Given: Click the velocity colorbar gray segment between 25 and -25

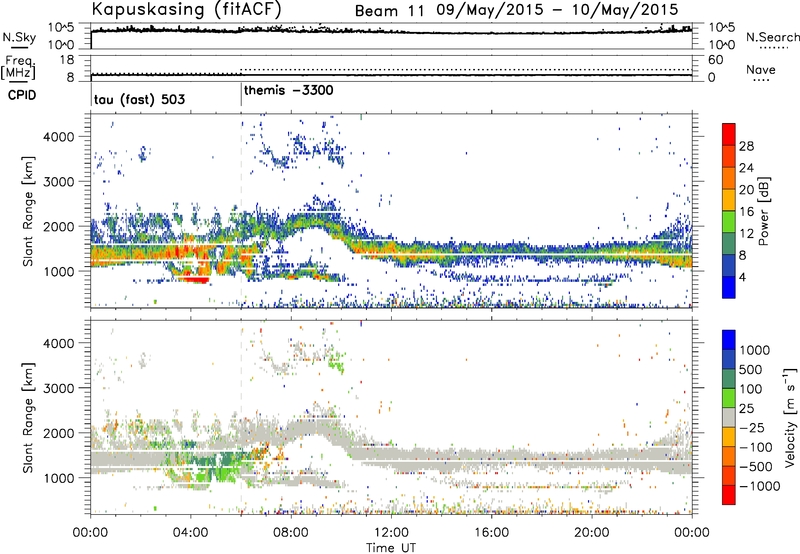Looking at the screenshot, I should [729, 418].
